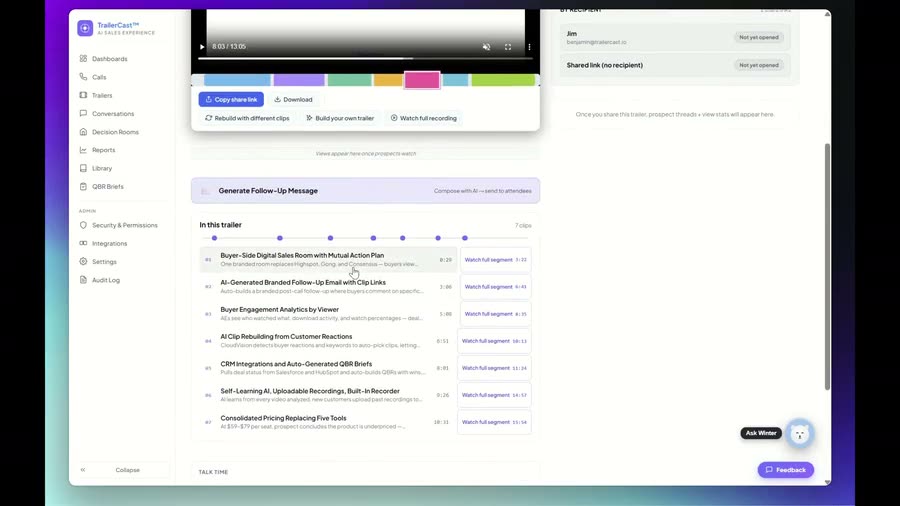This screenshot has width=900, height=506.
Task: Click the Integrations sidebar icon
Action: click(x=83, y=243)
